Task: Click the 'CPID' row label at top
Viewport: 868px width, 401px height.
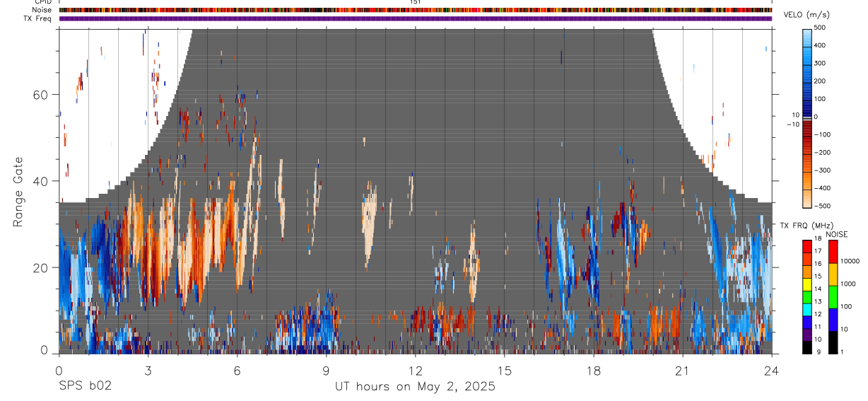Action: 42,2
